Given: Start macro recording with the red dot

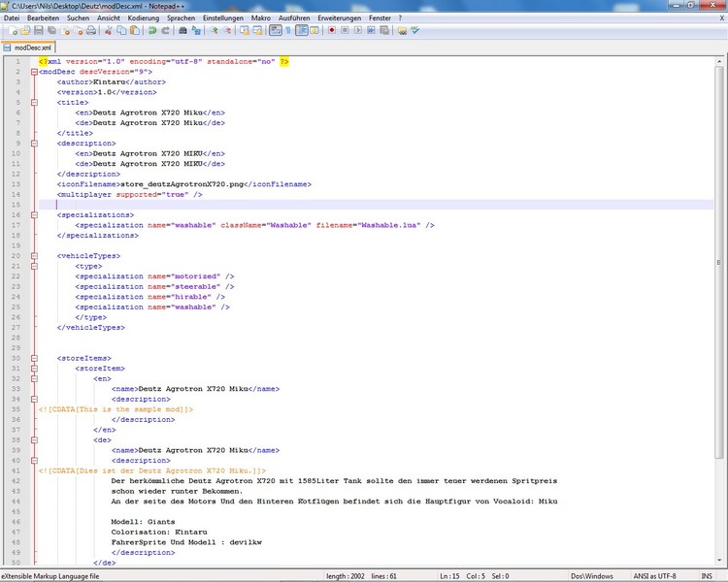Looking at the screenshot, I should tap(332, 31).
